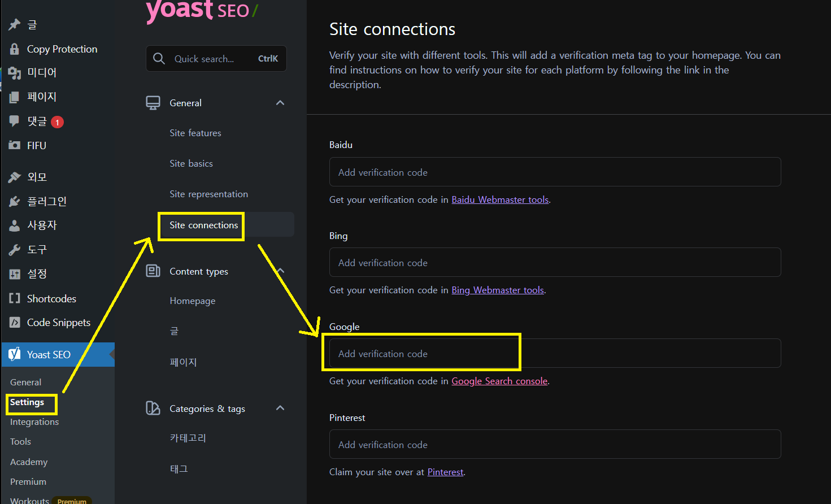Open Yoast SEO Academy submenu
This screenshot has height=504, width=831.
[29, 462]
